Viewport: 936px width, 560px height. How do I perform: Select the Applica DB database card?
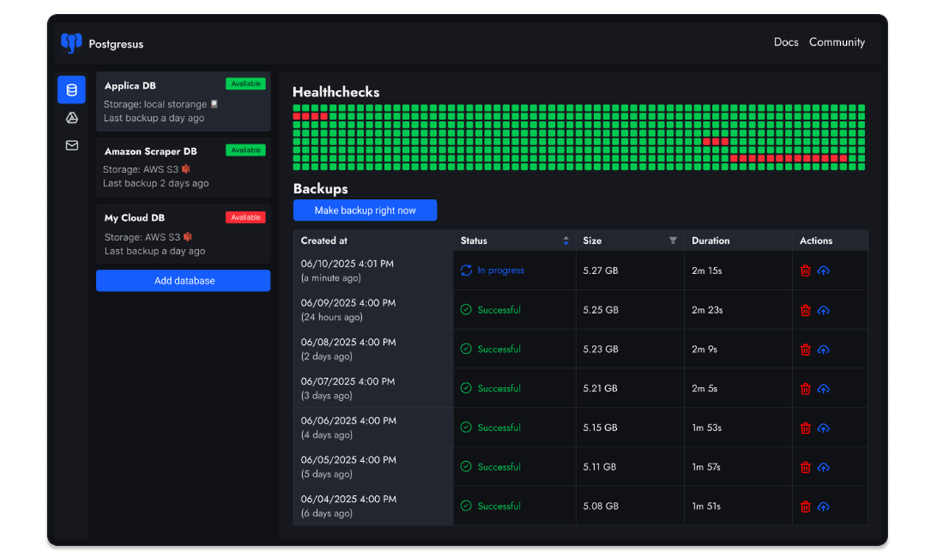pyautogui.click(x=184, y=102)
